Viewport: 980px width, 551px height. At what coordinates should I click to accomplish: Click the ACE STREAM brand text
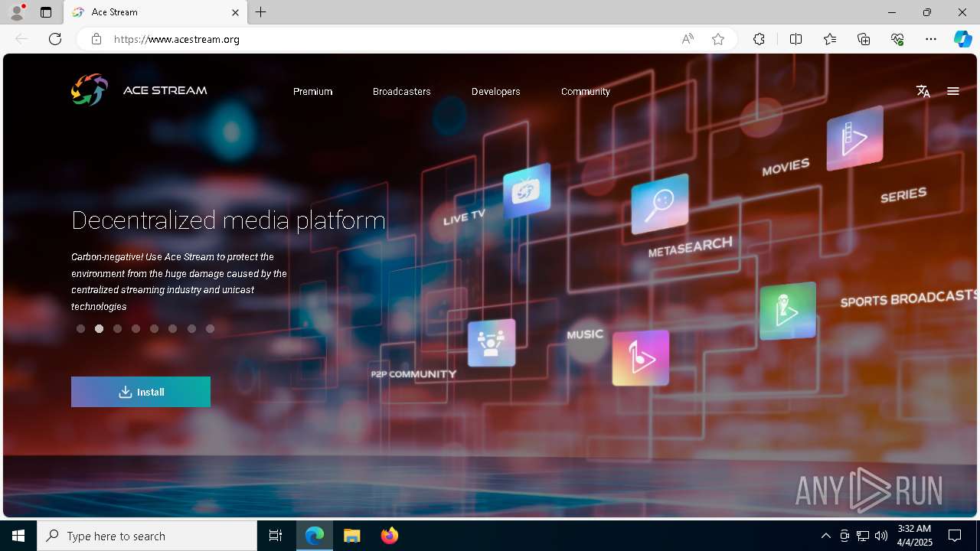pos(165,90)
